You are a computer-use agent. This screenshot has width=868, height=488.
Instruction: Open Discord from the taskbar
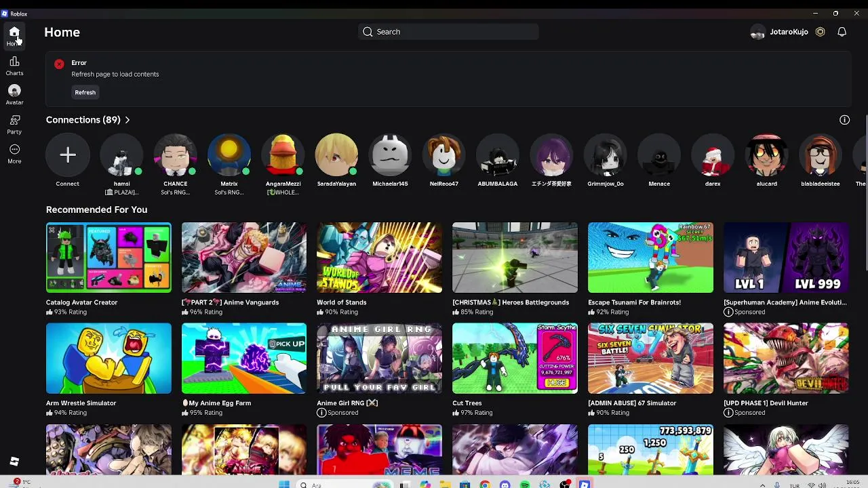point(505,485)
